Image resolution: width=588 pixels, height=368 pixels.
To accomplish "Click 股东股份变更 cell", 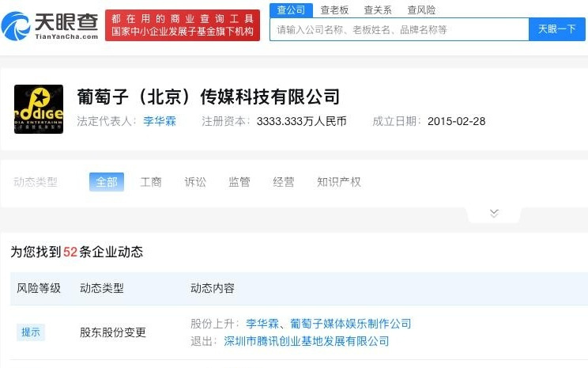I will (x=113, y=332).
